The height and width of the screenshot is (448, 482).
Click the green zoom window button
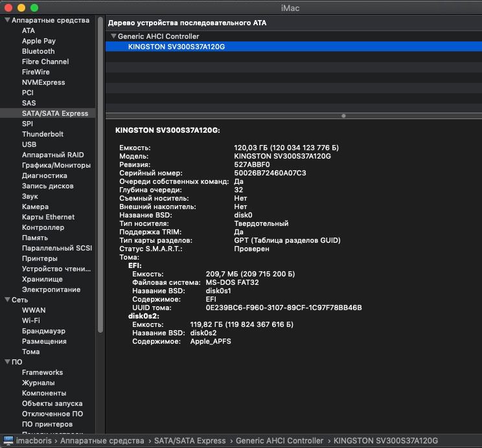[34, 8]
